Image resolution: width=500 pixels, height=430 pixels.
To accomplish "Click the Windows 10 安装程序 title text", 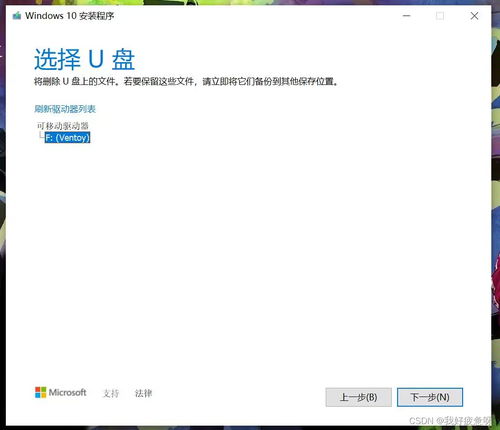I will tap(70, 16).
